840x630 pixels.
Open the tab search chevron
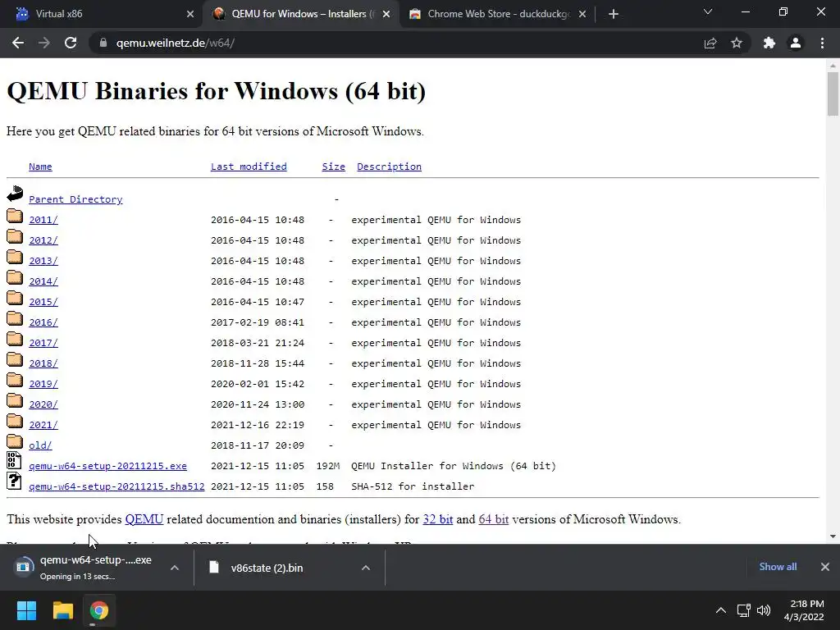(x=708, y=11)
